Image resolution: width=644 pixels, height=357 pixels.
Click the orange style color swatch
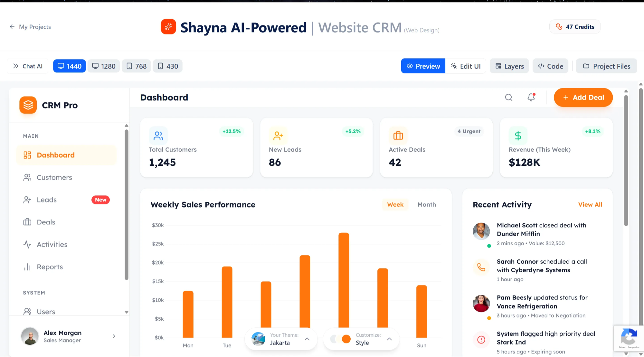(x=346, y=339)
